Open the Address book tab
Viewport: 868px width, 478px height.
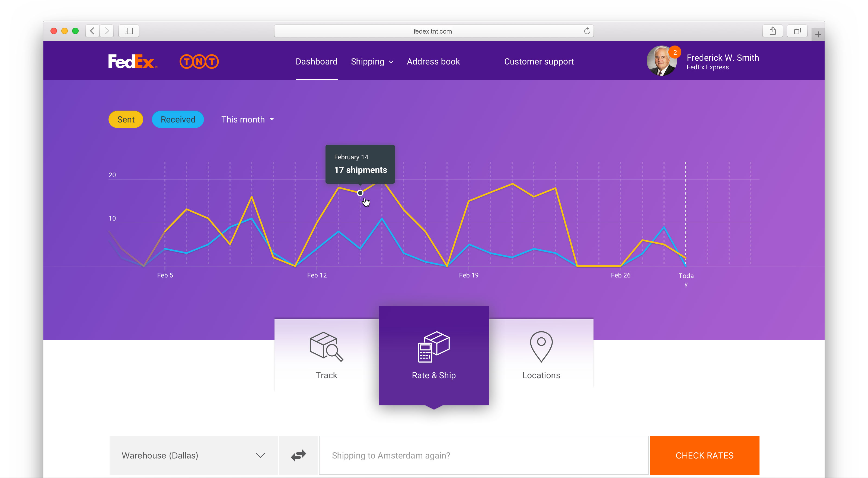pyautogui.click(x=434, y=61)
